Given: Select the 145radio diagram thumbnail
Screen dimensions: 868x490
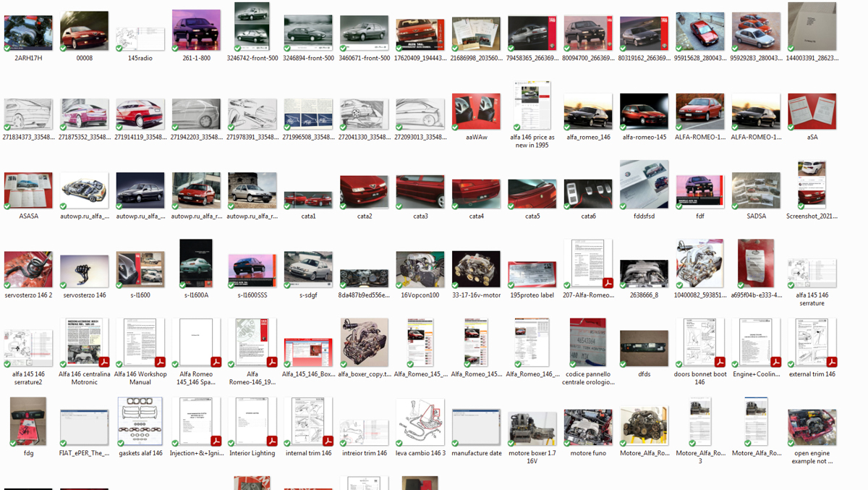Looking at the screenshot, I should (140, 38).
